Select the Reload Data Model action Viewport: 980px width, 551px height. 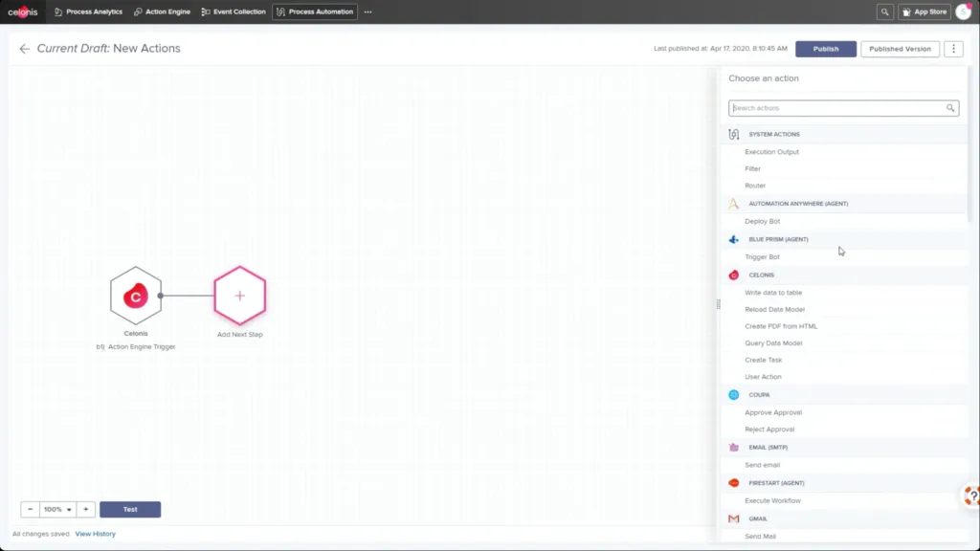point(774,309)
